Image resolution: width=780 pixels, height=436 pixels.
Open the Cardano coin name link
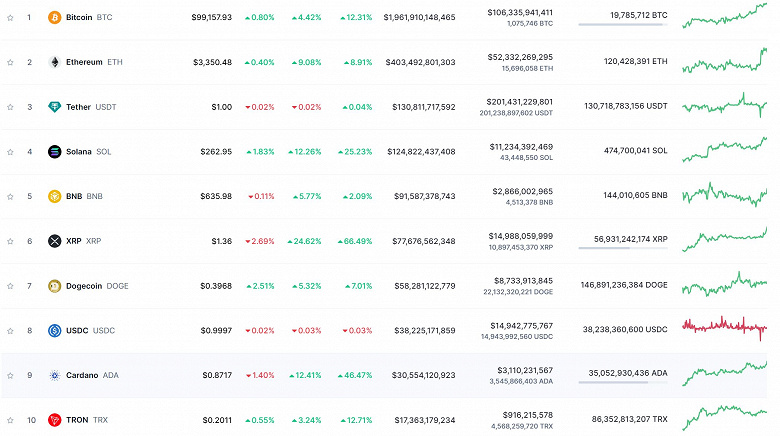coord(82,375)
